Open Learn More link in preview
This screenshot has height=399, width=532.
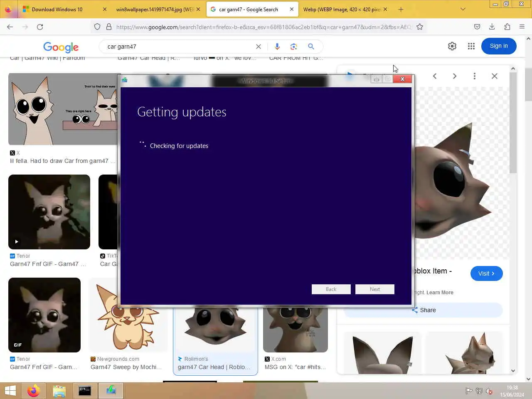440,293
